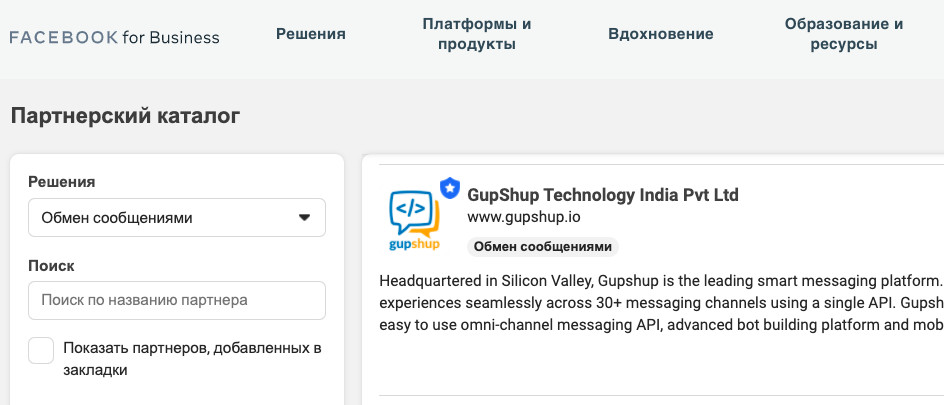Click the 'Показать партнеров, добавленных в закладки' label

(x=193, y=359)
